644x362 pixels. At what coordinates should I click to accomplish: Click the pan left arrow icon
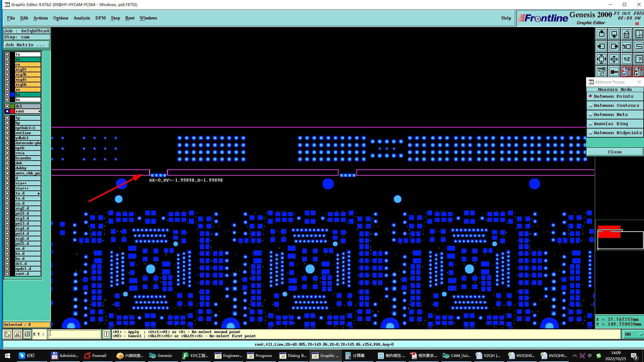pyautogui.click(x=601, y=47)
